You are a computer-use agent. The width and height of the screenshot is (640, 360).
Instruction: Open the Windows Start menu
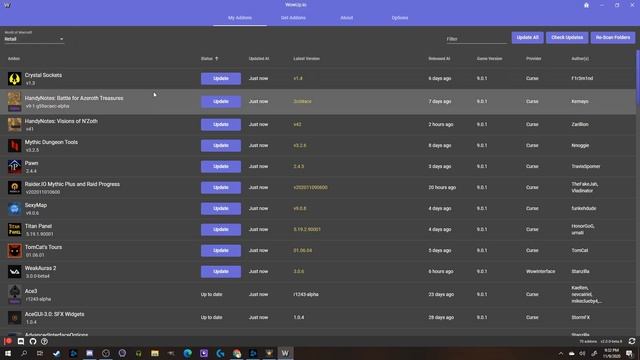[x=8, y=353]
